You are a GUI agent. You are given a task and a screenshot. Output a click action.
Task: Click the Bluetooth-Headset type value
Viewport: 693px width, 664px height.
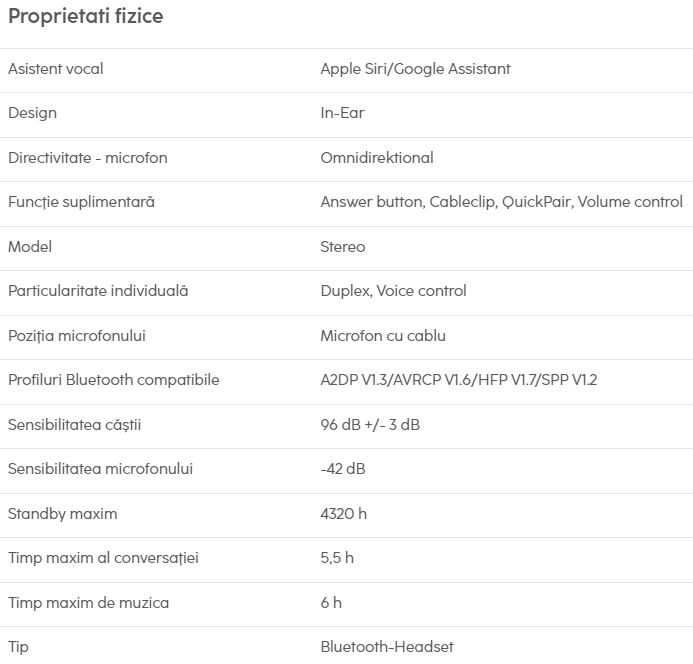387,647
